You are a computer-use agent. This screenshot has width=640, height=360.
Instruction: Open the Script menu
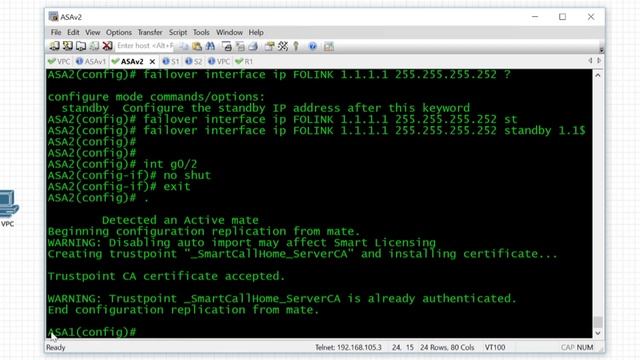178,32
